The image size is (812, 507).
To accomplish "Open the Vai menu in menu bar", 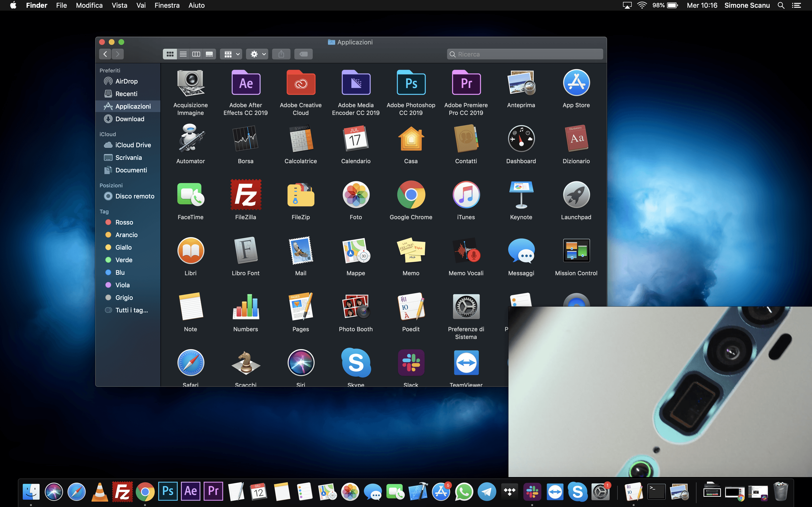I will pyautogui.click(x=141, y=5).
